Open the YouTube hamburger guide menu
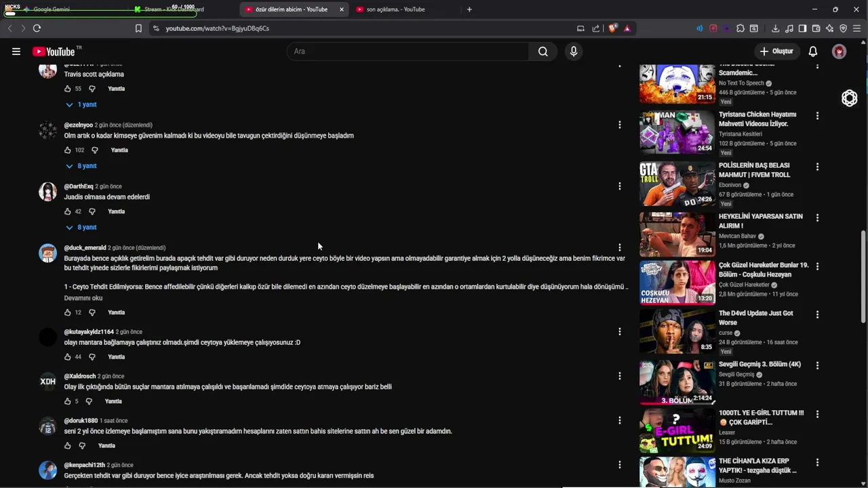This screenshot has height=488, width=868. click(x=16, y=52)
